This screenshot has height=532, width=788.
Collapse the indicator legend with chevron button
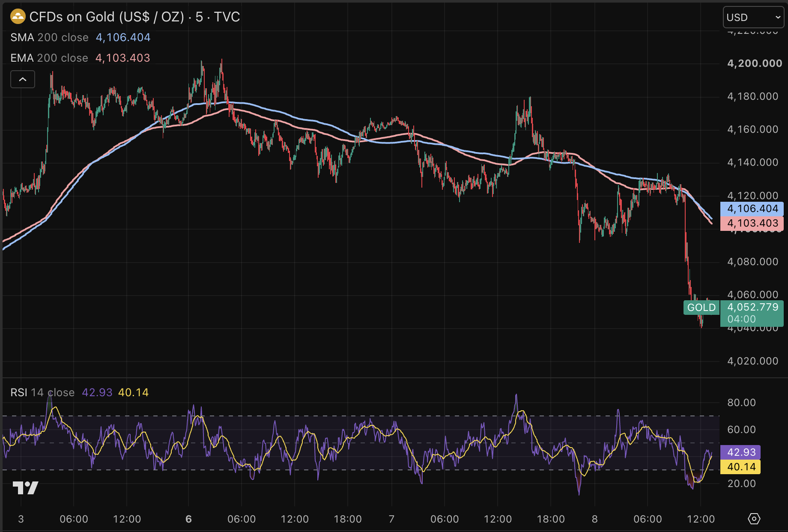pos(23,79)
